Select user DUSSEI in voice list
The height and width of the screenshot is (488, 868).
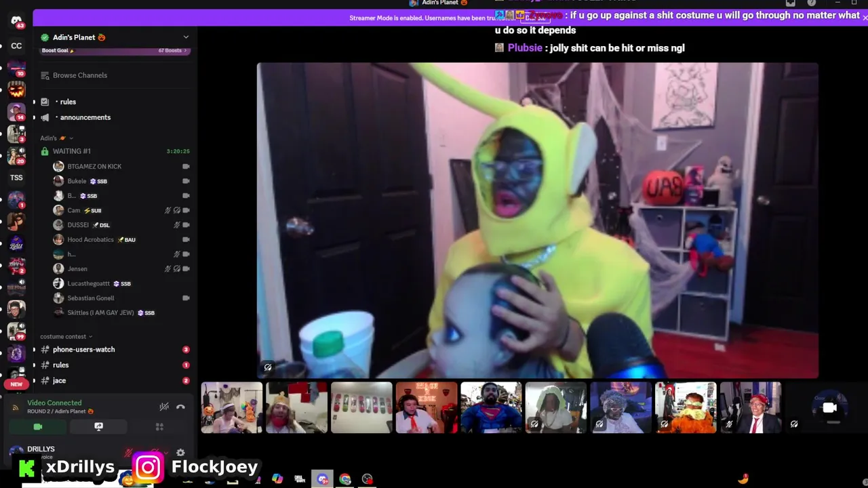pos(78,225)
